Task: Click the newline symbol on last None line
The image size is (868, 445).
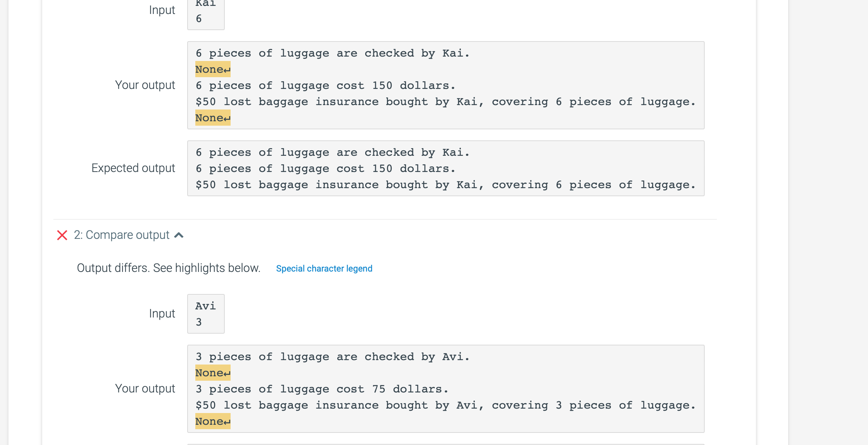Action: pyautogui.click(x=227, y=421)
